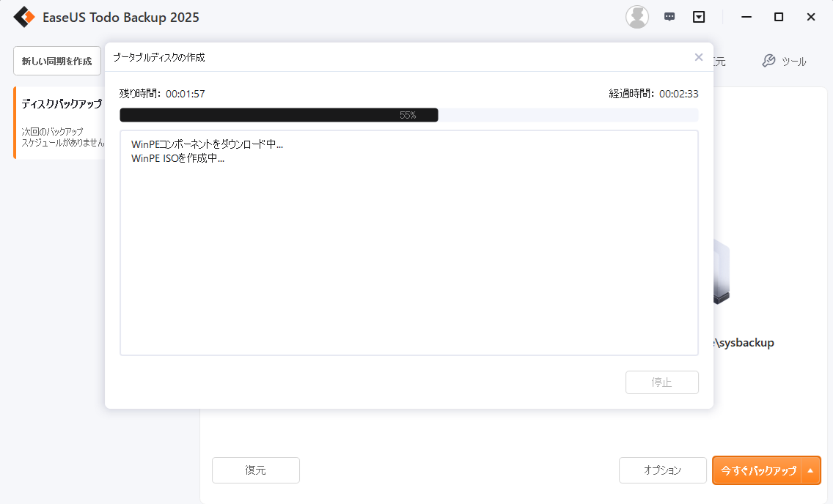Minimize the EaseUS Todo Backup window

click(x=746, y=17)
